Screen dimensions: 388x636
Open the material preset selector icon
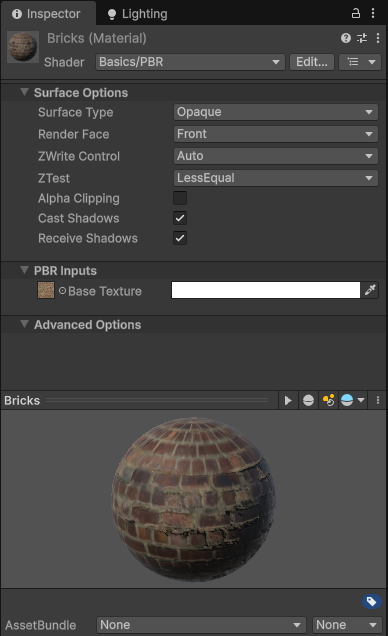(x=362, y=38)
